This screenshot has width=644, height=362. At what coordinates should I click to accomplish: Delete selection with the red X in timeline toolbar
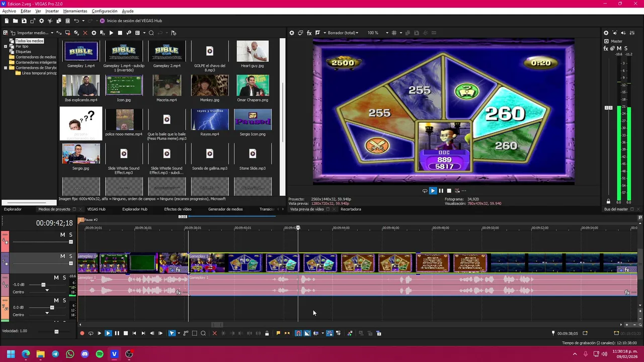point(214,333)
